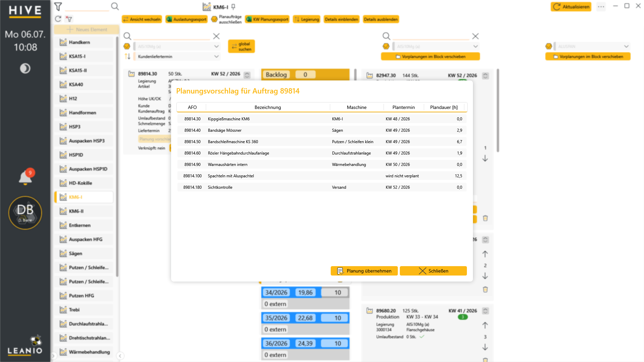Open the ALUSPAN dropdown
Image resolution: width=644 pixels, height=362 pixels.
coord(592,47)
